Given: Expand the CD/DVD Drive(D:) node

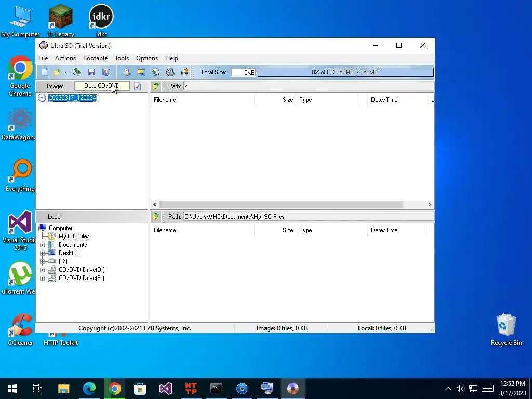Looking at the screenshot, I should [x=43, y=270].
